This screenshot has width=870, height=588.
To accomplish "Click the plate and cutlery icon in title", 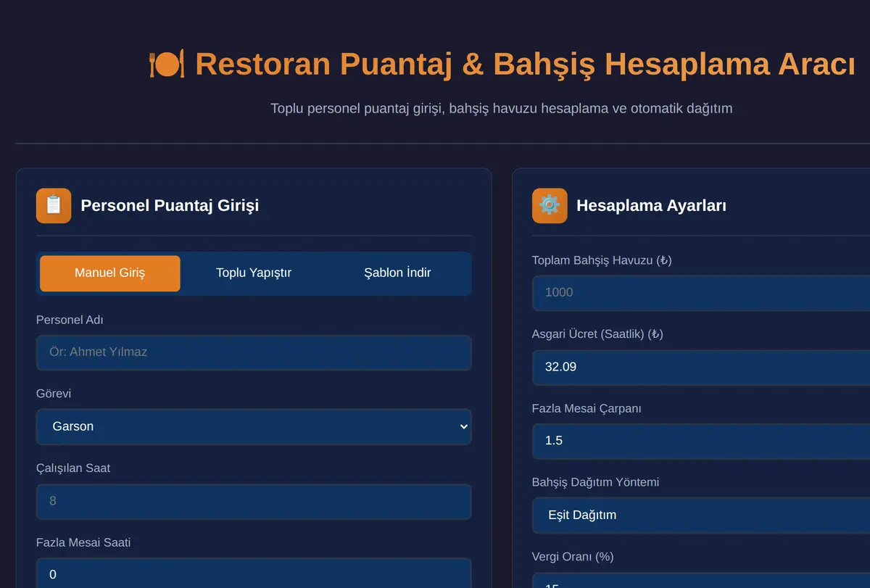I will point(167,64).
